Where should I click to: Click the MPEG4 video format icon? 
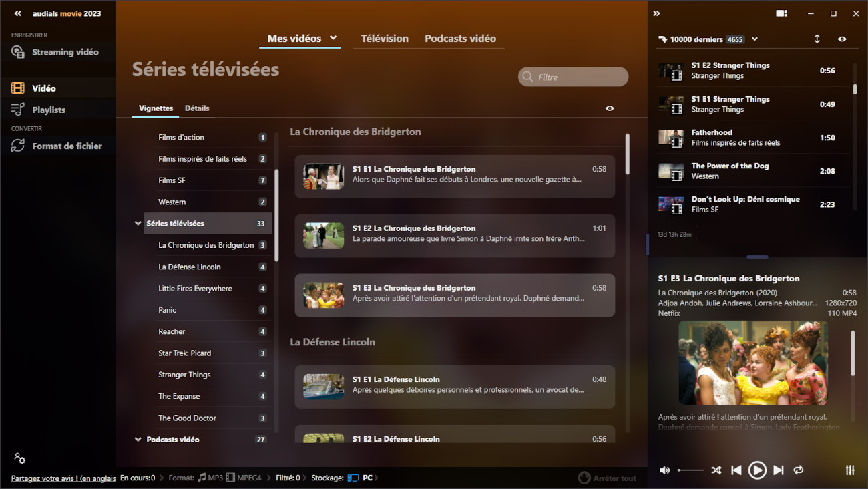point(230,478)
